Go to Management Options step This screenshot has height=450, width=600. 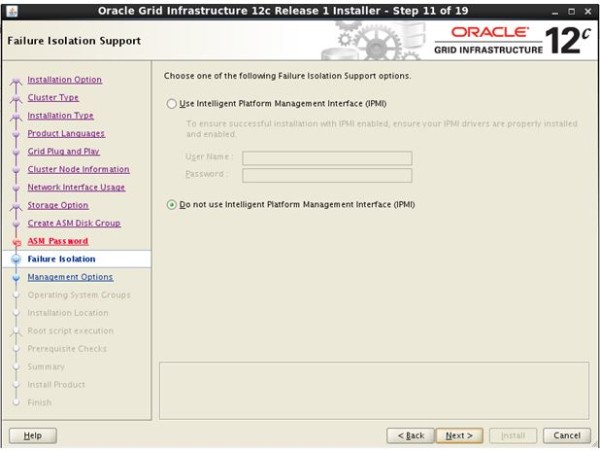click(70, 277)
